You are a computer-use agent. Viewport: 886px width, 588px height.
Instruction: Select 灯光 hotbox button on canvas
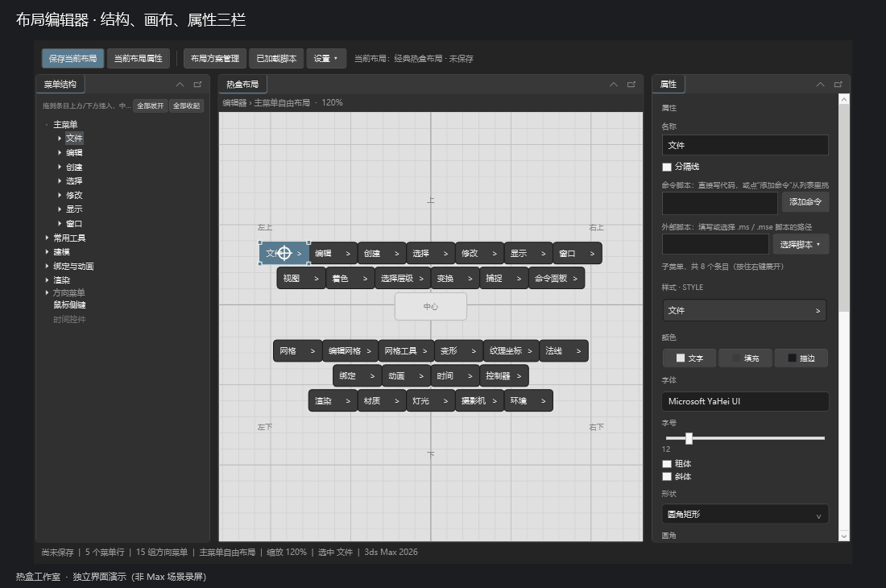(x=431, y=401)
